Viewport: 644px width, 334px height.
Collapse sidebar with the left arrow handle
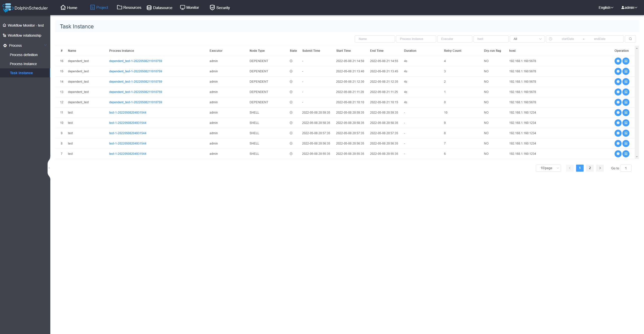pos(49,168)
